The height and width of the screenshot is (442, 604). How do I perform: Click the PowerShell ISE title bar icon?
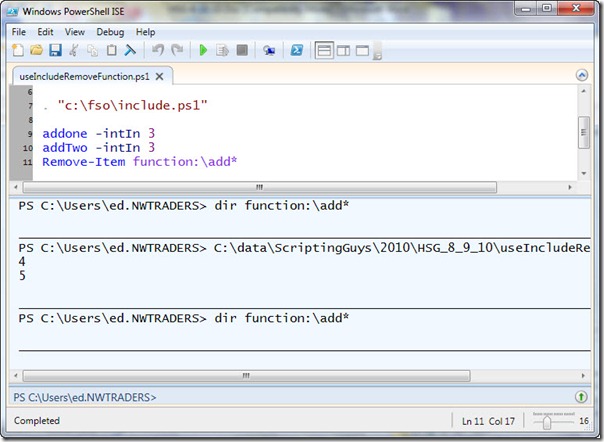(12, 12)
